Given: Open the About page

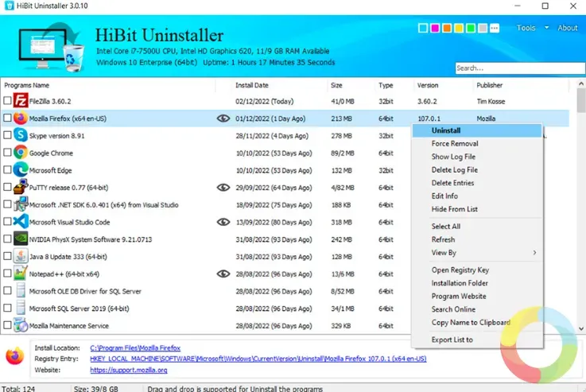Looking at the screenshot, I should [567, 28].
